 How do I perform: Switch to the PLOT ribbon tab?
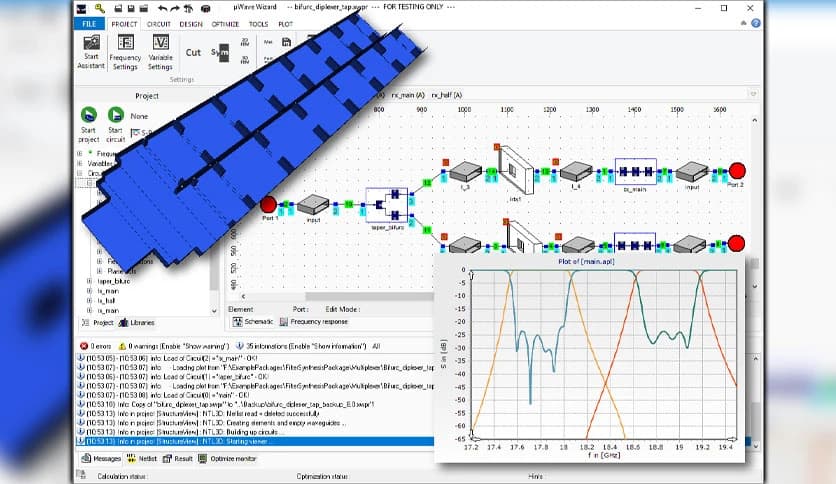coord(285,24)
